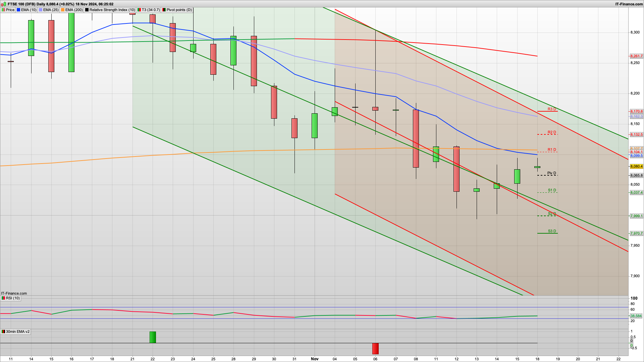Select the latest small candle on 18 Nov
644x362 pixels.
pos(537,167)
